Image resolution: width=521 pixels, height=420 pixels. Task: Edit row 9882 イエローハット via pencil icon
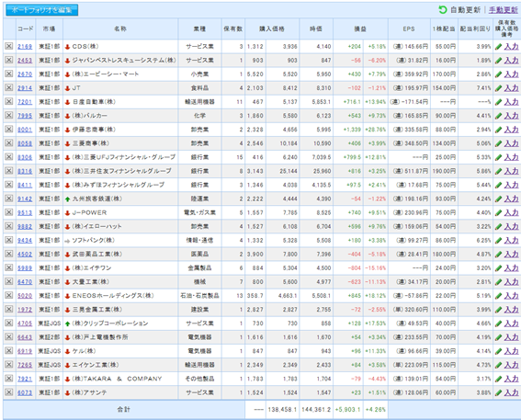498,227
